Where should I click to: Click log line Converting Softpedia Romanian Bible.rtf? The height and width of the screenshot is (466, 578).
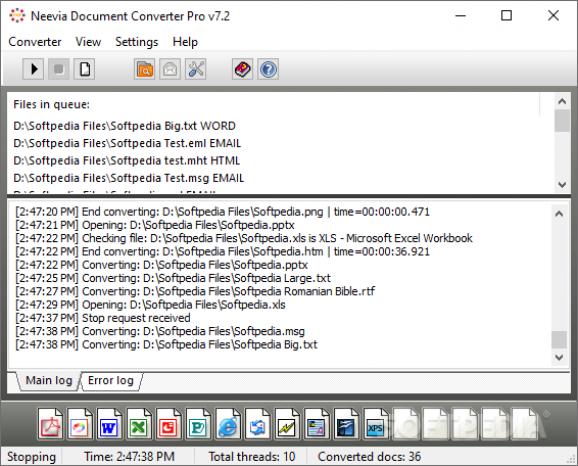pos(195,291)
